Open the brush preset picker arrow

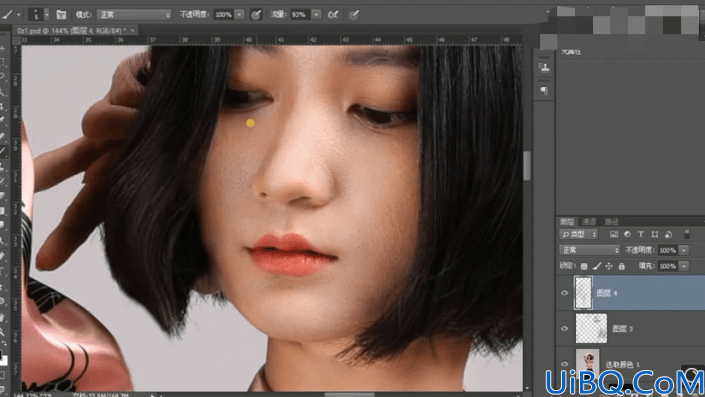(47, 15)
